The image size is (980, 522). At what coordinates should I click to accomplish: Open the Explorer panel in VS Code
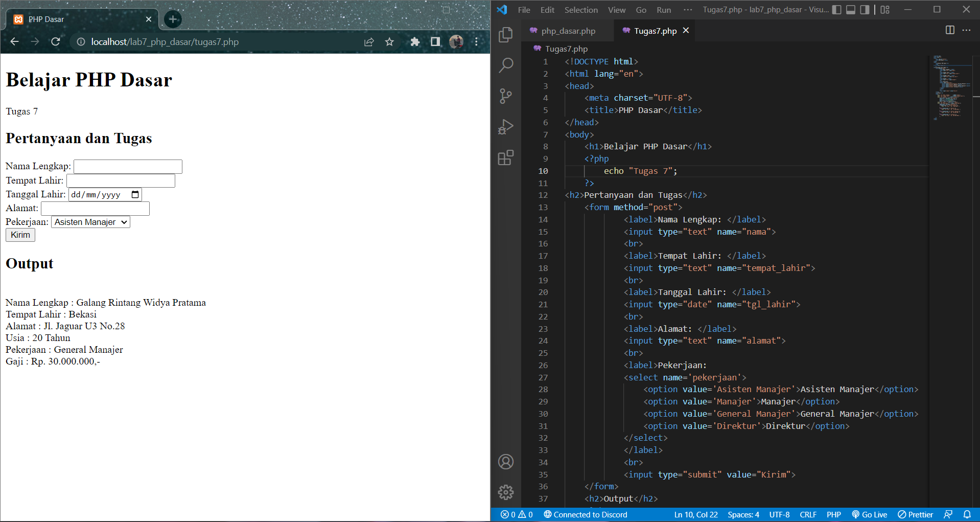(505, 35)
